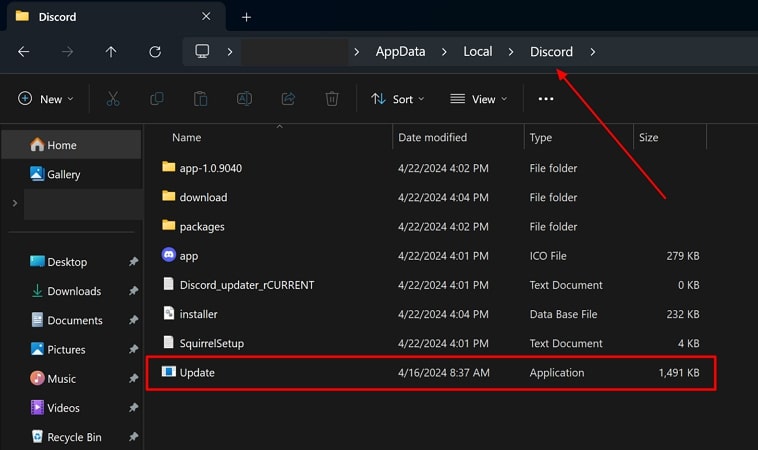
Task: Expand chevron after AppData in address bar
Action: pos(444,52)
